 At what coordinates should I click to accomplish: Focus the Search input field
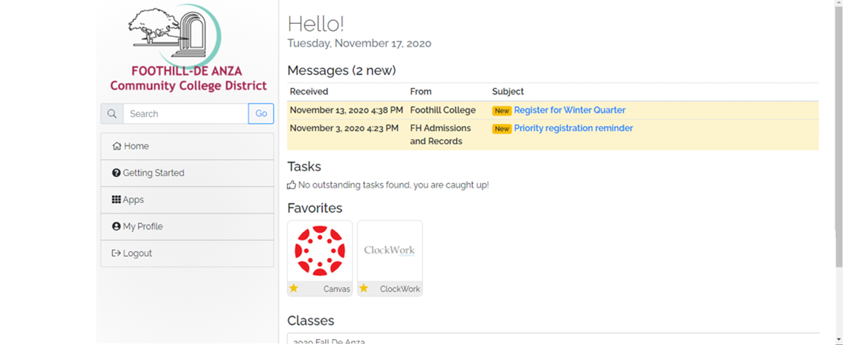(x=186, y=113)
